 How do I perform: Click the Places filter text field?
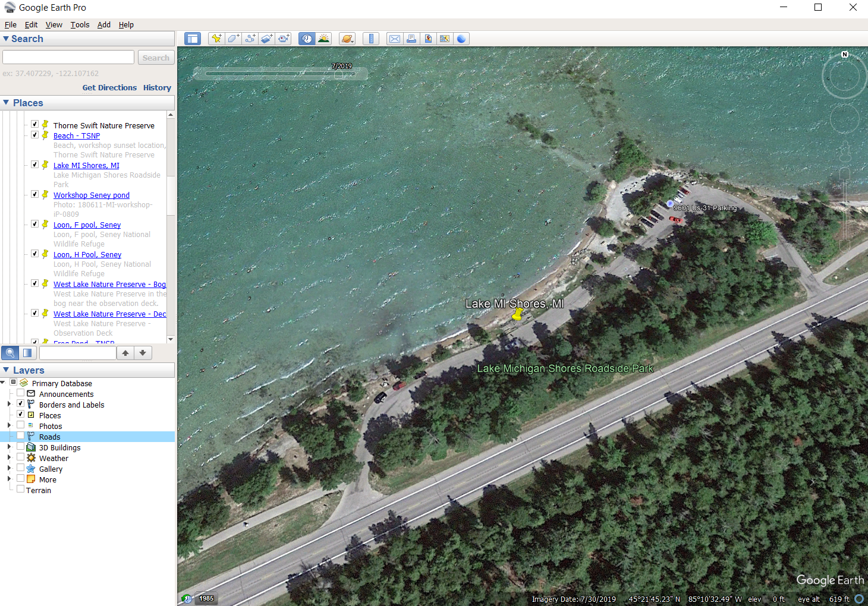coord(77,353)
